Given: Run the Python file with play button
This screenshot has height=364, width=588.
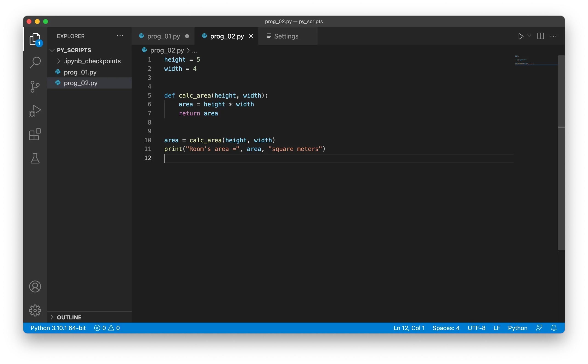Looking at the screenshot, I should 520,36.
